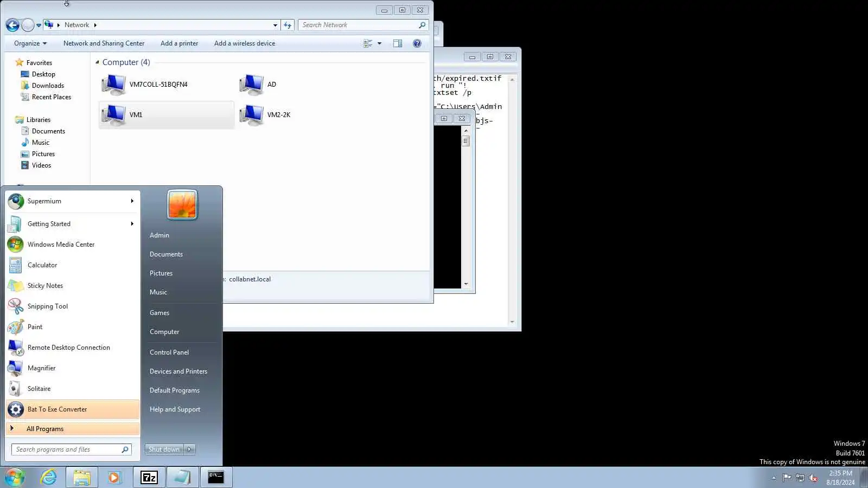868x488 pixels.
Task: Show hidden tray icons arrow
Action: coord(774,478)
